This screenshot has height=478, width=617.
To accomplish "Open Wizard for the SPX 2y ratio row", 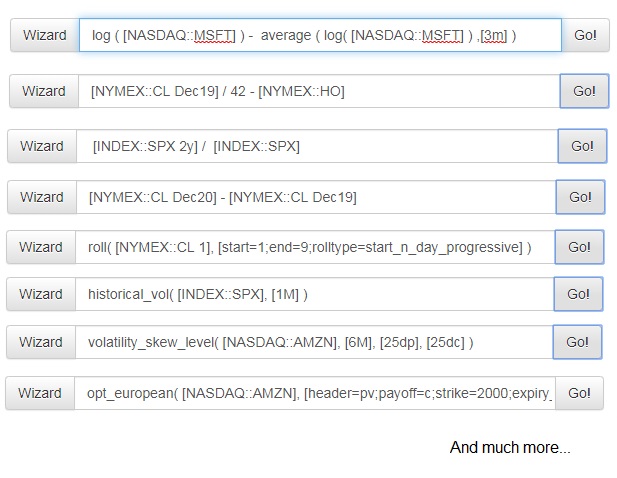I will 42,146.
